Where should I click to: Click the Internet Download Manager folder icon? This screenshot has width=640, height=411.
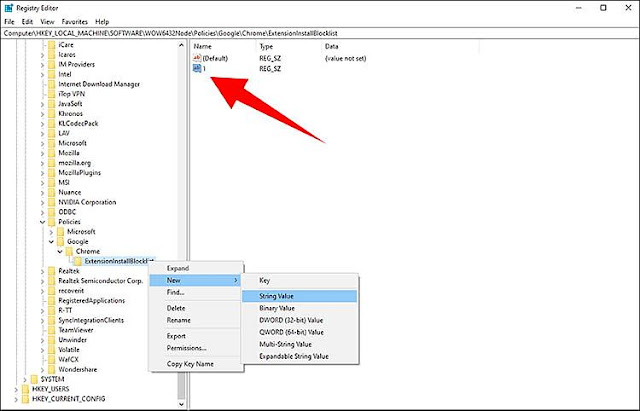[51, 84]
